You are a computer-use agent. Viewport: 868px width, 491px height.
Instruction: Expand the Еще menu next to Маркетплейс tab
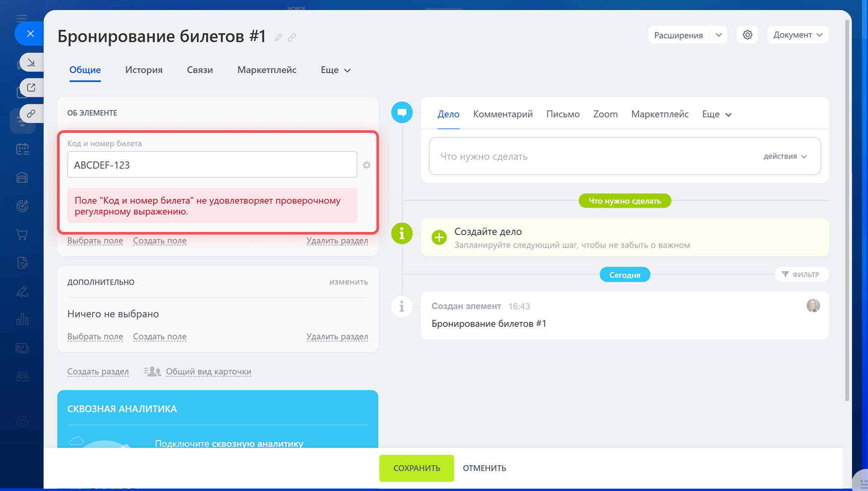[x=335, y=70]
